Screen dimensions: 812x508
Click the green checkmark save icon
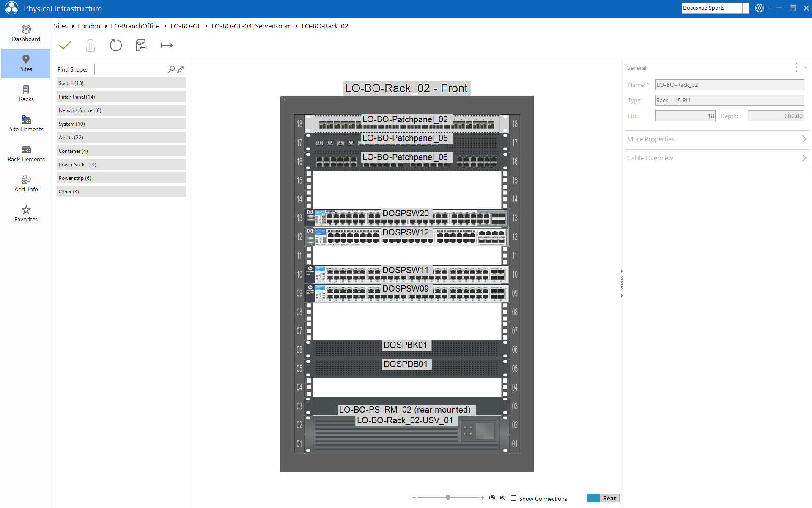pyautogui.click(x=65, y=45)
